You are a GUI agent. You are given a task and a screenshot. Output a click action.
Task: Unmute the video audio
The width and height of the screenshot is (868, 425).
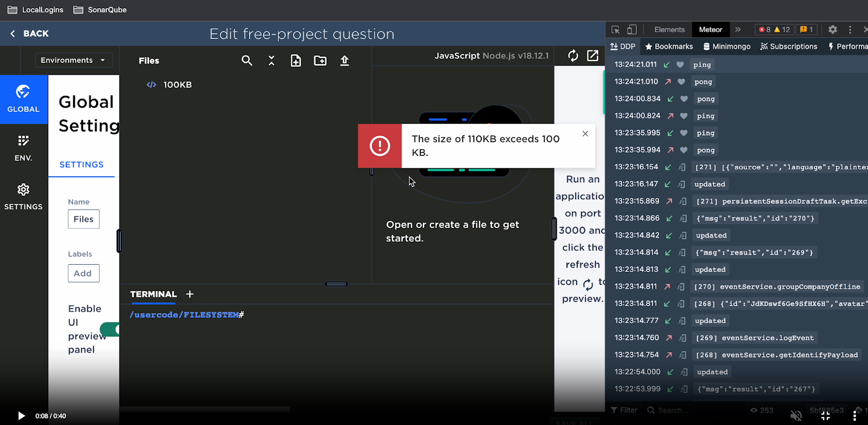[796, 416]
